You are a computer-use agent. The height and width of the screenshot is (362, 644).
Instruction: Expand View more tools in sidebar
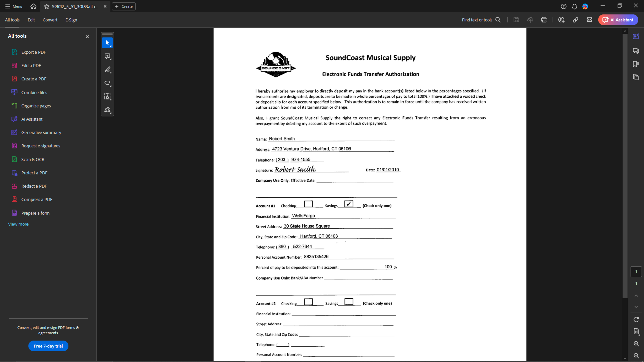pyautogui.click(x=18, y=224)
